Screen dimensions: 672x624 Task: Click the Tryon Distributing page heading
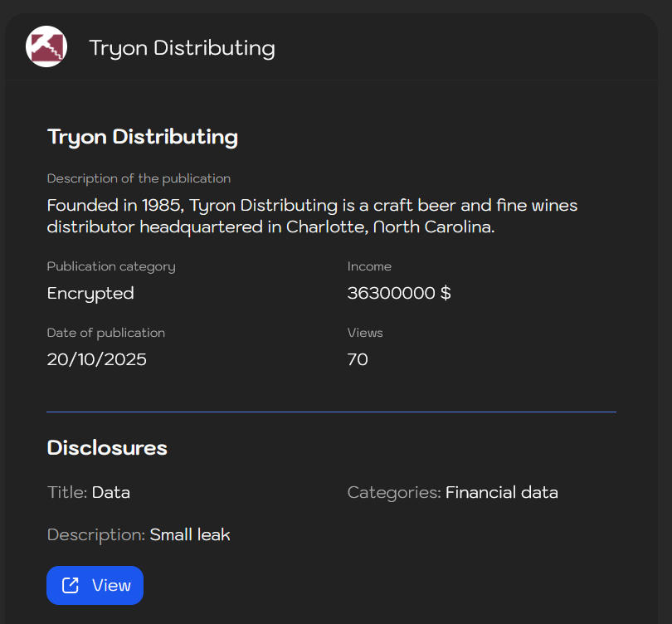coord(143,136)
